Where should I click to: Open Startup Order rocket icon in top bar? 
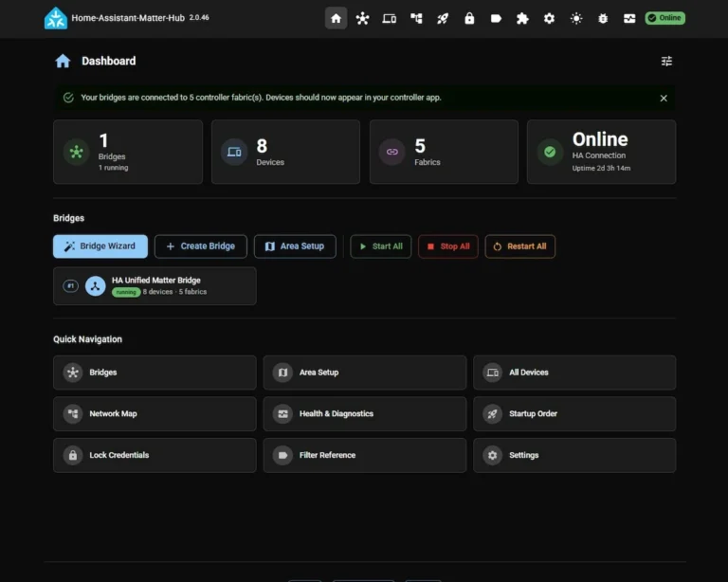click(443, 18)
